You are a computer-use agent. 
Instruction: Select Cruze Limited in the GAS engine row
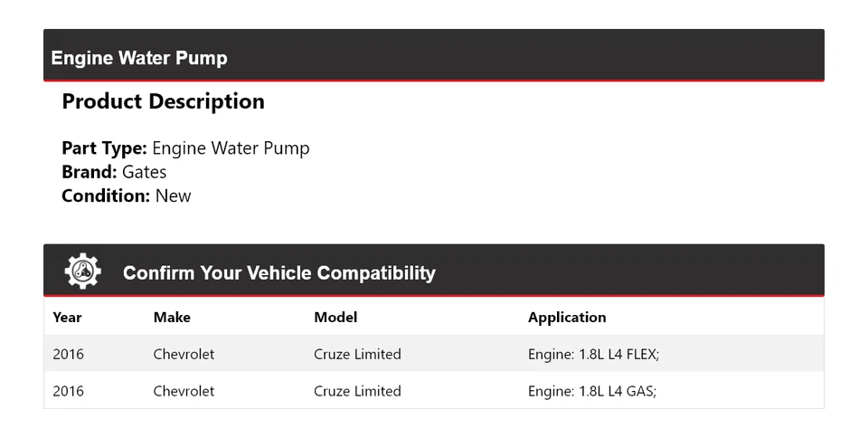[x=357, y=391]
